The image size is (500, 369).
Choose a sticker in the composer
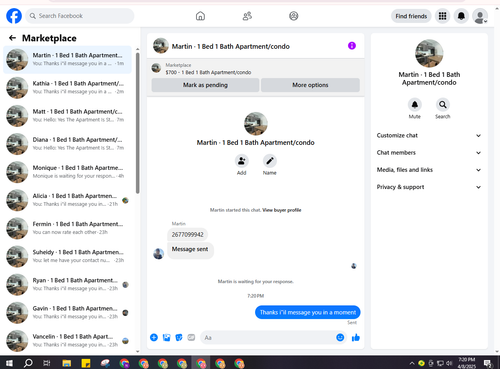pyautogui.click(x=179, y=338)
